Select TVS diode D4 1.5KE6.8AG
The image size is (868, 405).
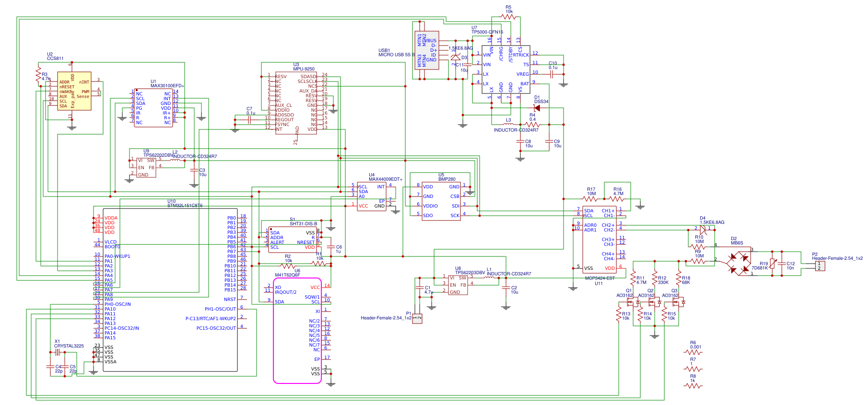(x=703, y=230)
